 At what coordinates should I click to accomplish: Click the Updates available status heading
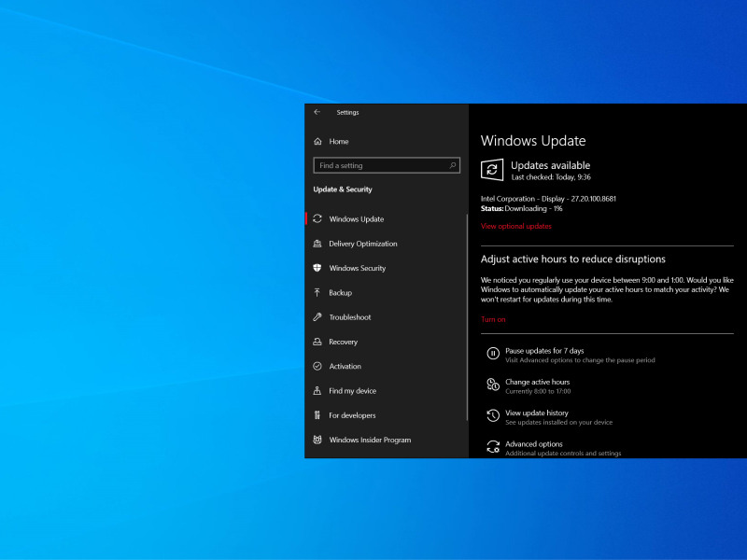click(550, 165)
